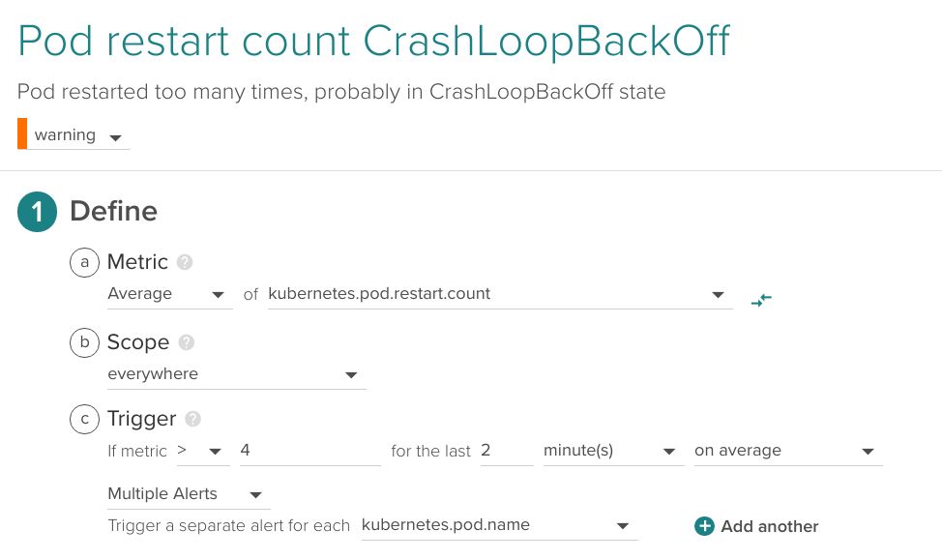Click the circled letter a marker
Screen dimensions: 942x560
(x=85, y=262)
